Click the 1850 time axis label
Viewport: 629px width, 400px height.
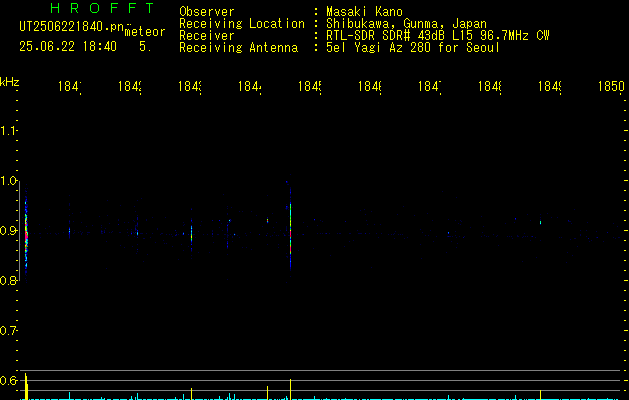[611, 86]
